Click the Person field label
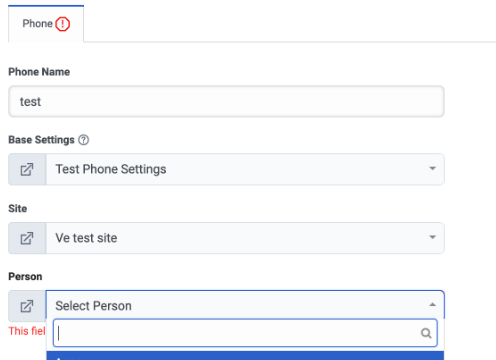This screenshot has height=360, width=496. 25,276
